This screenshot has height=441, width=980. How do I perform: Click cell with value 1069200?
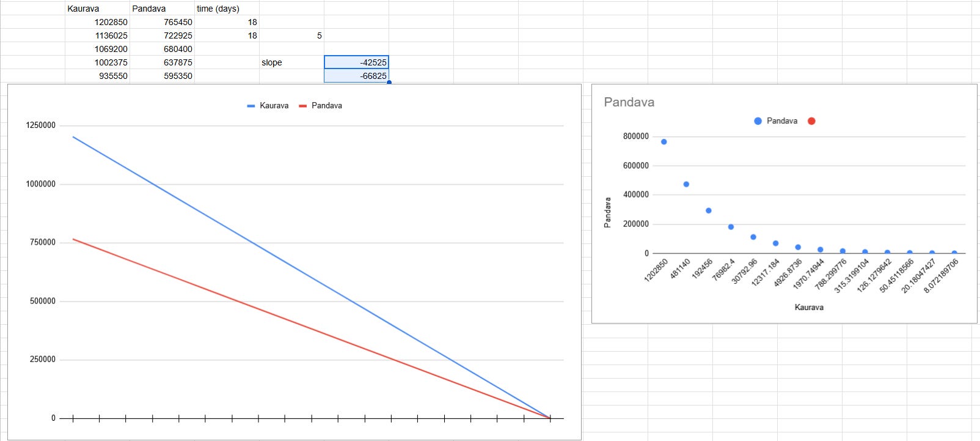[x=97, y=49]
